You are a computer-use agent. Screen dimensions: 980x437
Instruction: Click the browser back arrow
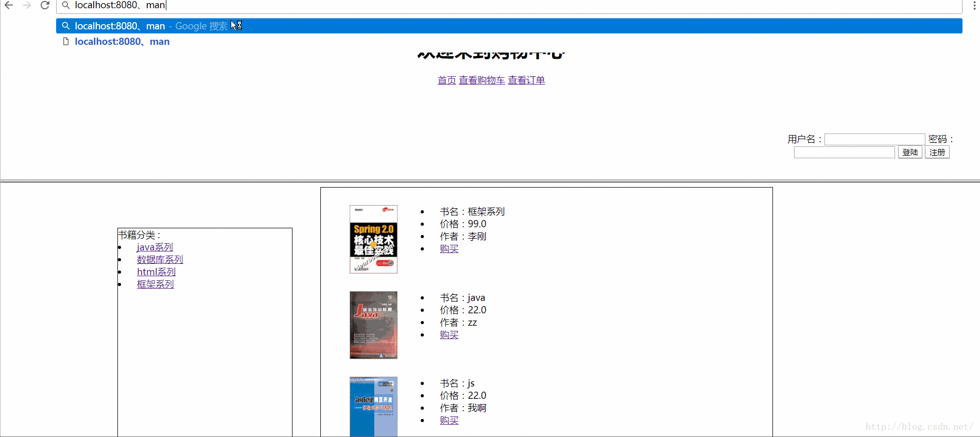[x=9, y=5]
